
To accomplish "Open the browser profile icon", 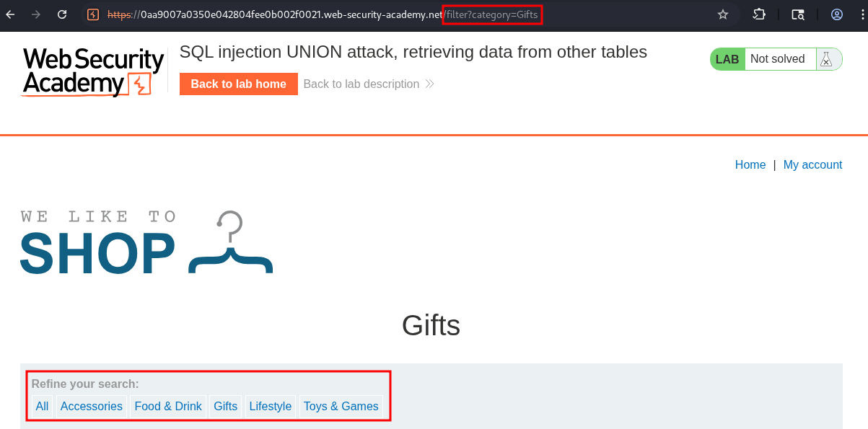I will click(x=837, y=14).
